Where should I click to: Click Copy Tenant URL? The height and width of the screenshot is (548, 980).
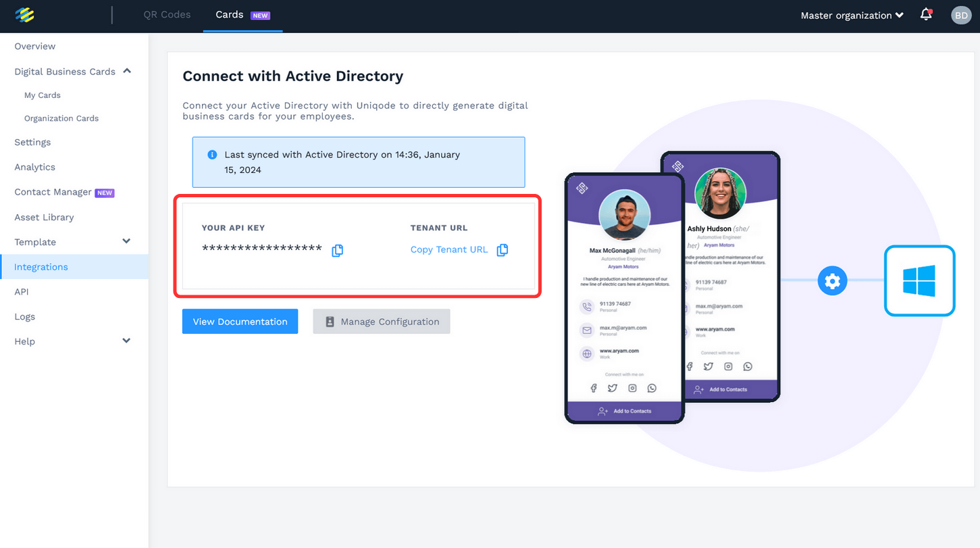coord(448,249)
